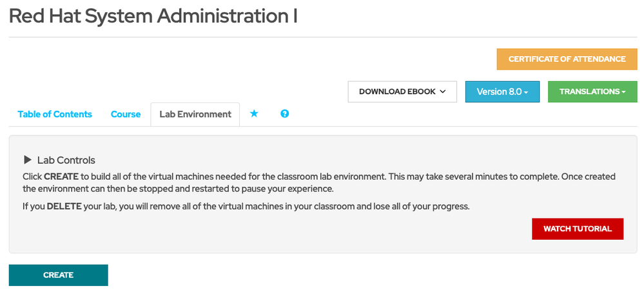Image resolution: width=644 pixels, height=297 pixels.
Task: Open the question mark help tab
Action: tap(284, 114)
